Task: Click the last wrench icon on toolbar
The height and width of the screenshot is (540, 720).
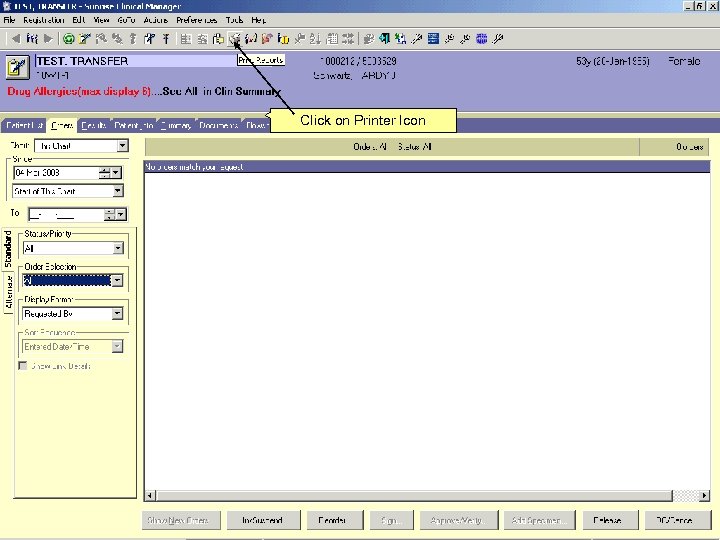Action: [x=497, y=39]
